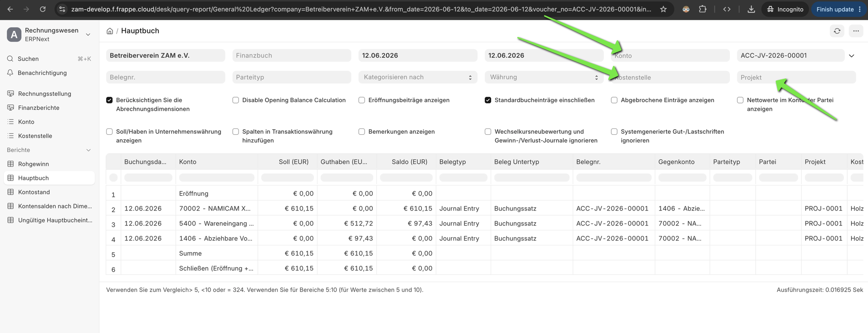
Task: Click the Incognito indicator
Action: (x=785, y=9)
